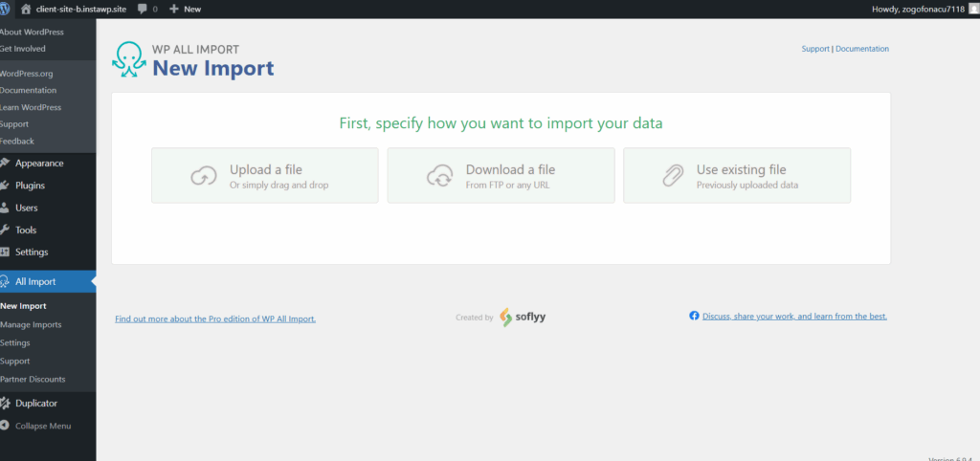
Task: Click the Soflyy logo
Action: pyautogui.click(x=523, y=318)
